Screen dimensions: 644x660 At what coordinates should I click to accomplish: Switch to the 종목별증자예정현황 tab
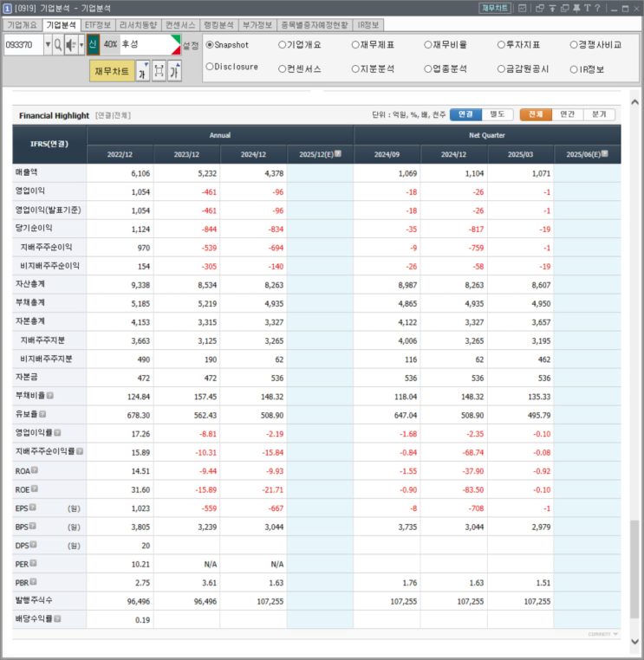click(315, 25)
